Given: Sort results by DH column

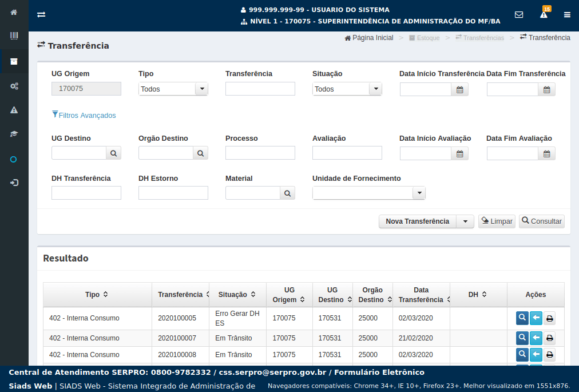Looking at the screenshot, I should (478, 295).
